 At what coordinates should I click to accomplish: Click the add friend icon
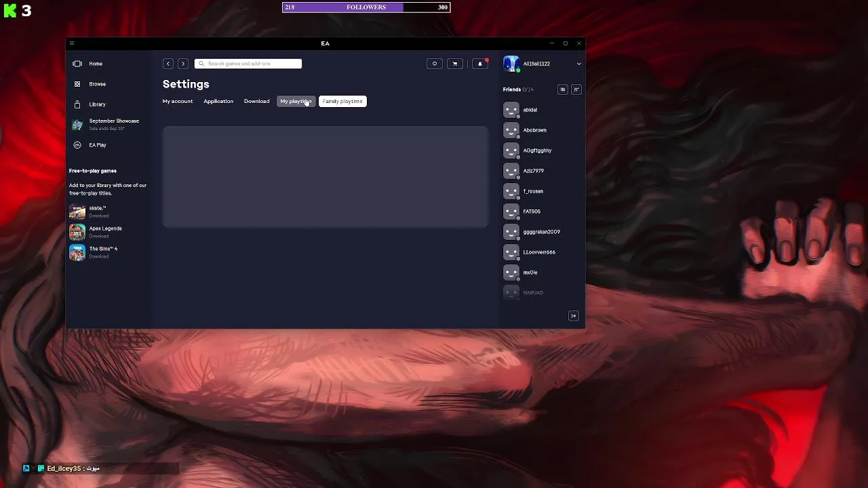point(576,89)
